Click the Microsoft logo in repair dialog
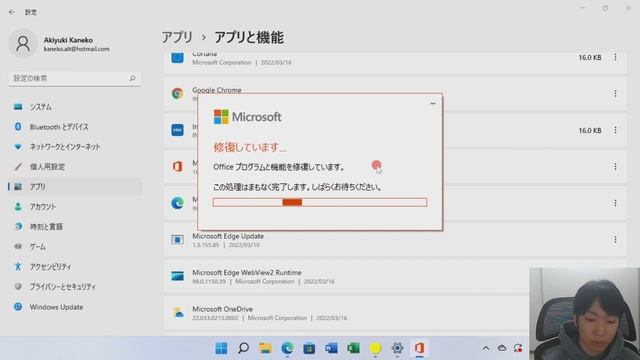The height and width of the screenshot is (360, 640). click(x=247, y=117)
